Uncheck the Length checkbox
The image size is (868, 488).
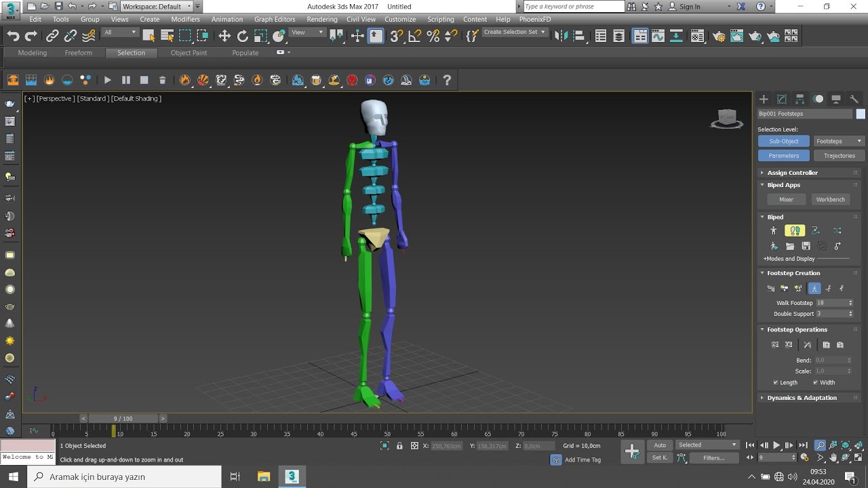pos(776,382)
